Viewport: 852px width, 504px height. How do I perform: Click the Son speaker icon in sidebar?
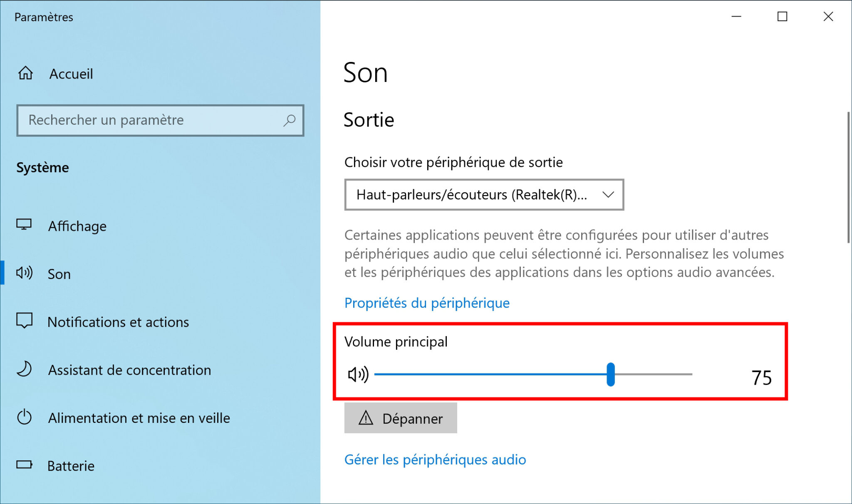(26, 274)
